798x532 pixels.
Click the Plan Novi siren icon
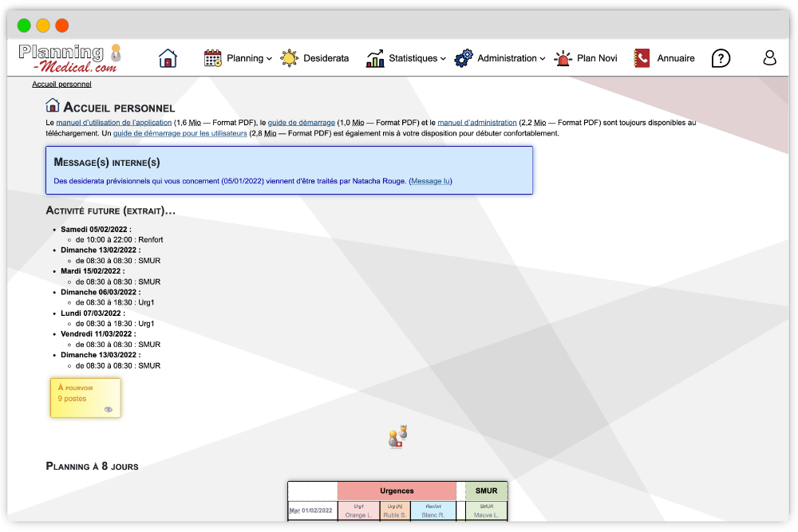pos(563,58)
